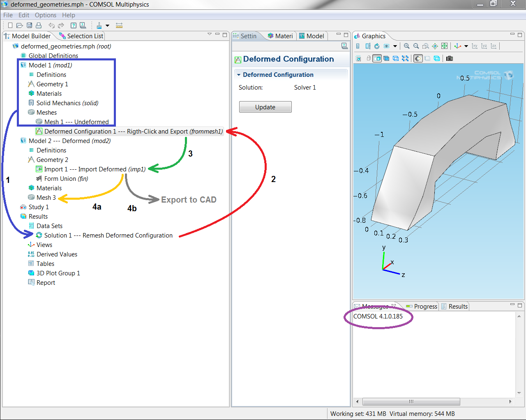Image resolution: width=526 pixels, height=420 pixels.
Task: Toggle the scene light button
Action: (x=418, y=58)
